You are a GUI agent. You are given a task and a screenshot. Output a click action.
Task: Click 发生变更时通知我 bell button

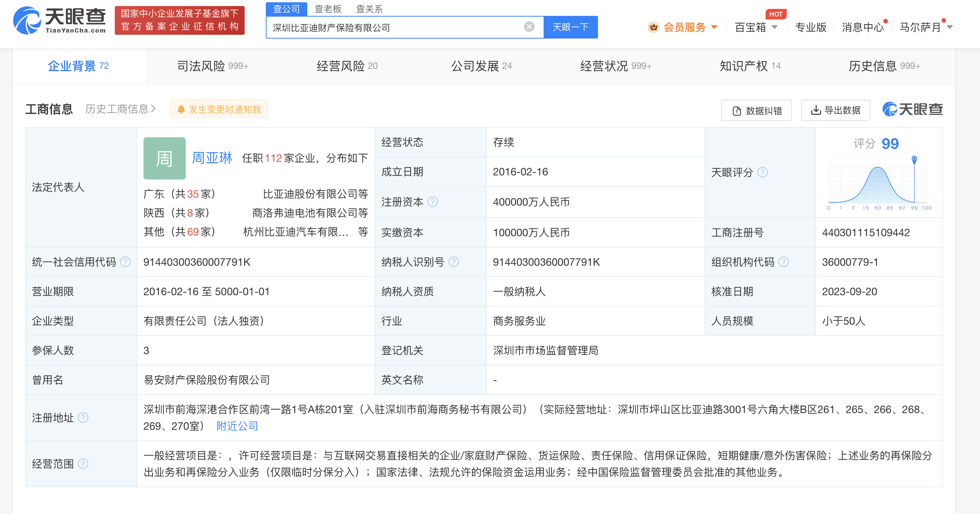[219, 109]
